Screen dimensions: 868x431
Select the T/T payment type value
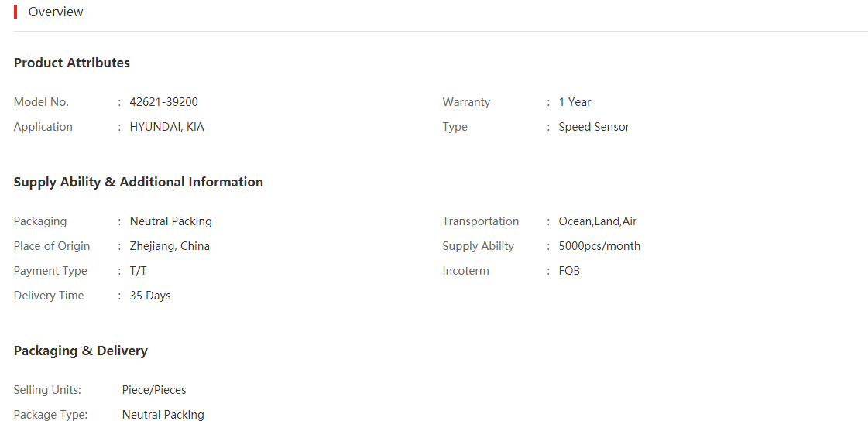[139, 271]
